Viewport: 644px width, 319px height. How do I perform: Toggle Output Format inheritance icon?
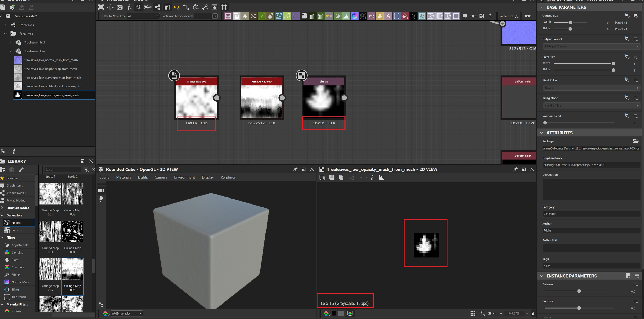tap(627, 39)
